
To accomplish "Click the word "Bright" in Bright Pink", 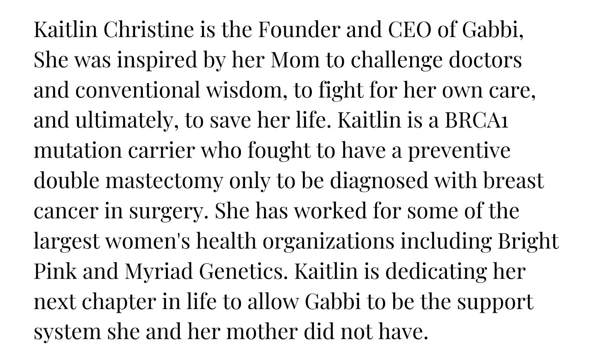I will tap(528, 242).
